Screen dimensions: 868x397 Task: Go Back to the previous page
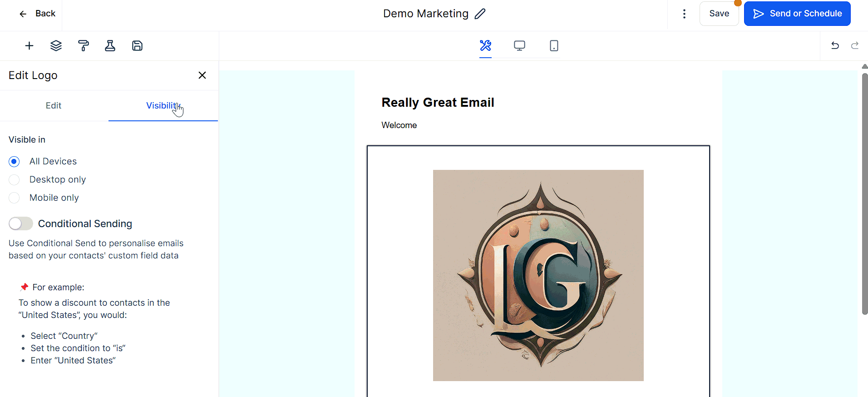point(37,14)
